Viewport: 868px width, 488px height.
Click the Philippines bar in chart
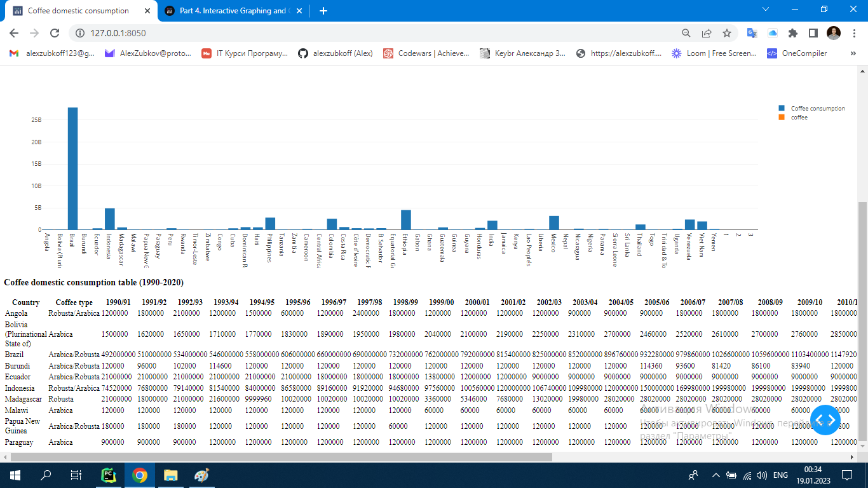click(270, 223)
